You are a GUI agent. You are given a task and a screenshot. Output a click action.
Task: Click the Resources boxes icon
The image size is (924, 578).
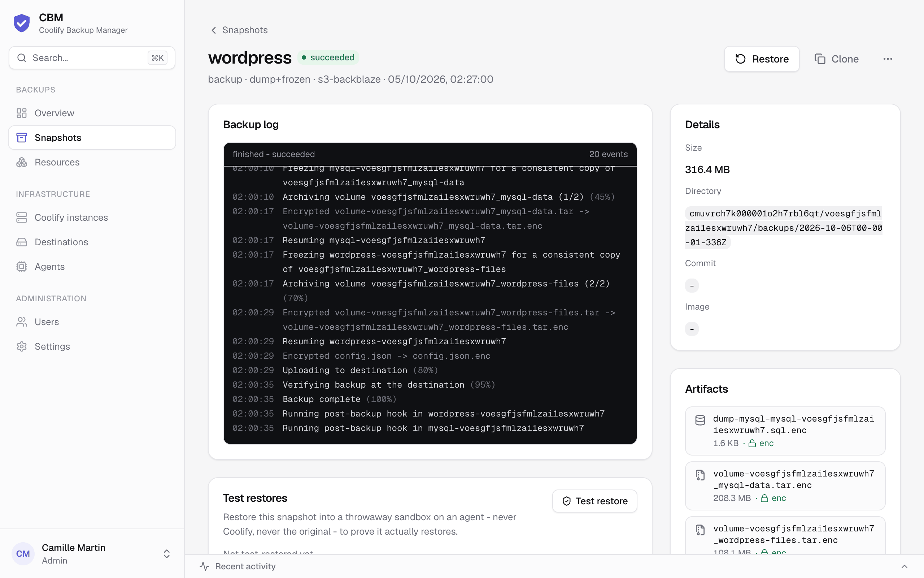pos(22,163)
